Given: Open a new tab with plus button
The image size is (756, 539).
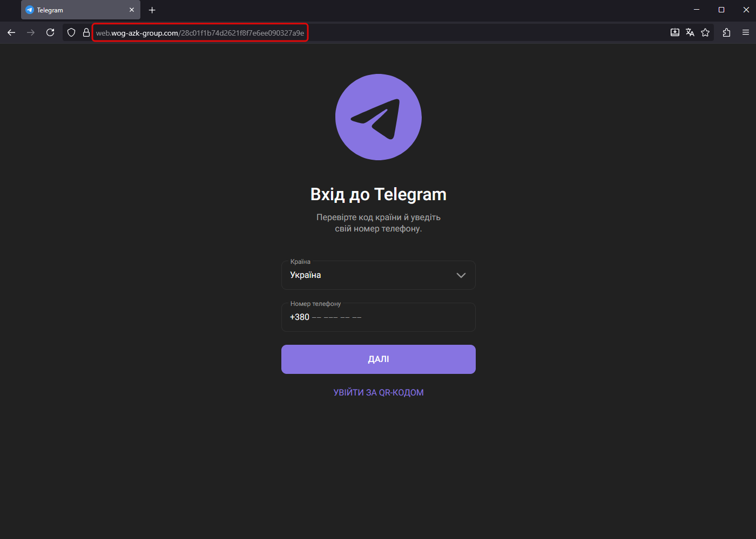Looking at the screenshot, I should (152, 10).
